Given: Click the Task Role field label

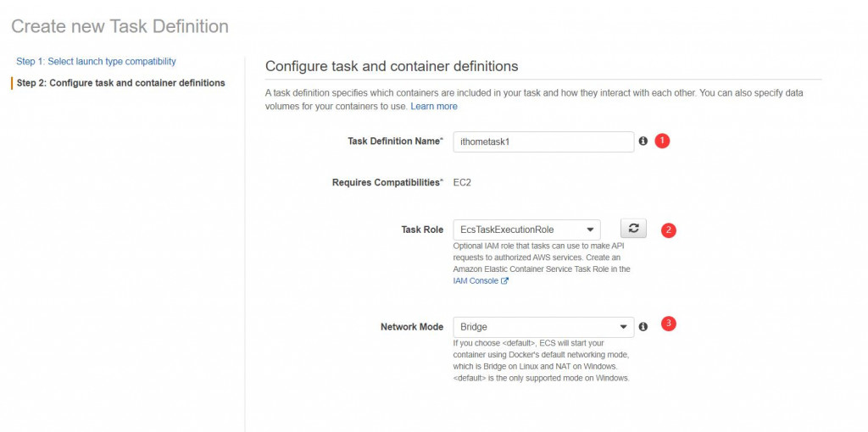Looking at the screenshot, I should click(x=421, y=230).
